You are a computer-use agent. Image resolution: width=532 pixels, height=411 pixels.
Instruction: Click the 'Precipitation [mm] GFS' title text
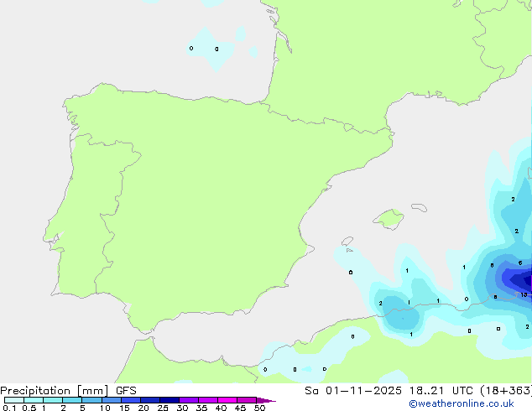coord(68,391)
